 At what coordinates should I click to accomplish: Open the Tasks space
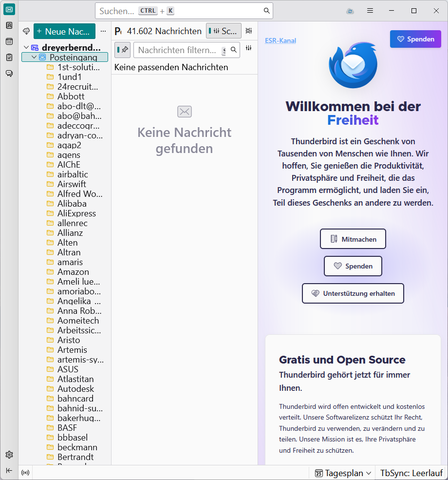(x=9, y=57)
